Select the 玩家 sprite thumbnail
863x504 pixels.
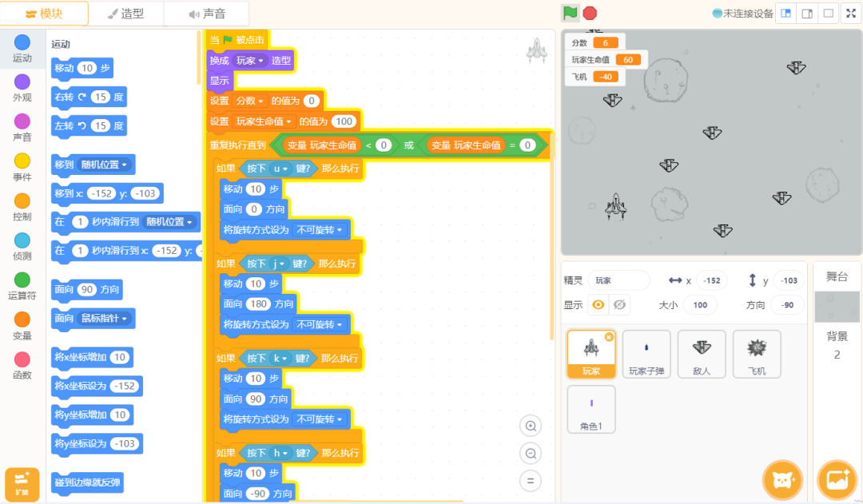[x=591, y=355]
